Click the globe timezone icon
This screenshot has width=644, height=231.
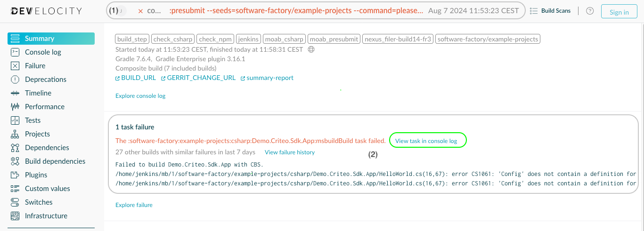[311, 49]
